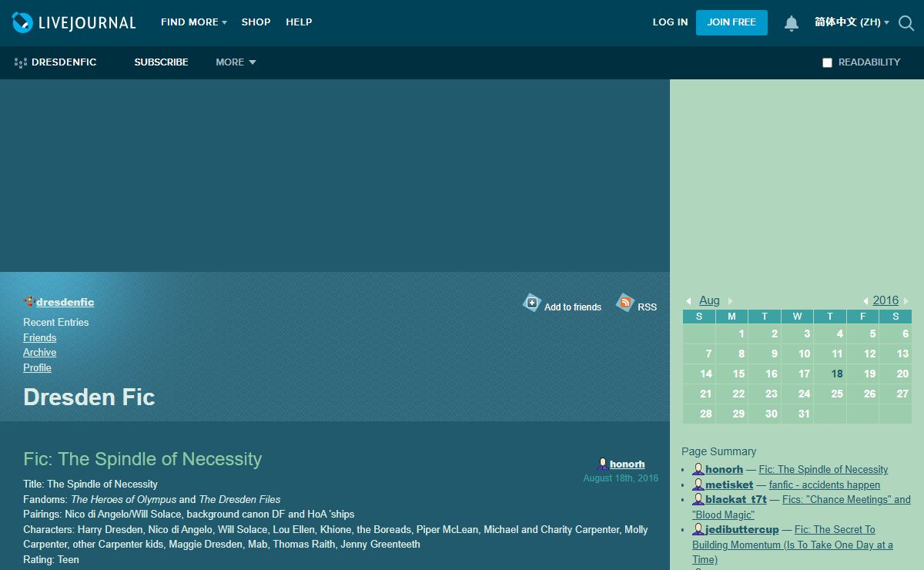Open the DRESDENFIC community label in navbar
This screenshot has width=924, height=570.
point(64,62)
